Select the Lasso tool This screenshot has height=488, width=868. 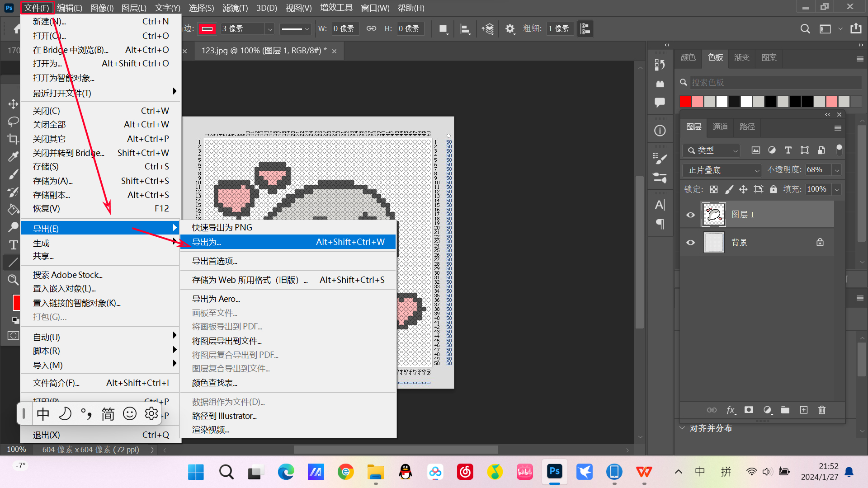pos(13,122)
